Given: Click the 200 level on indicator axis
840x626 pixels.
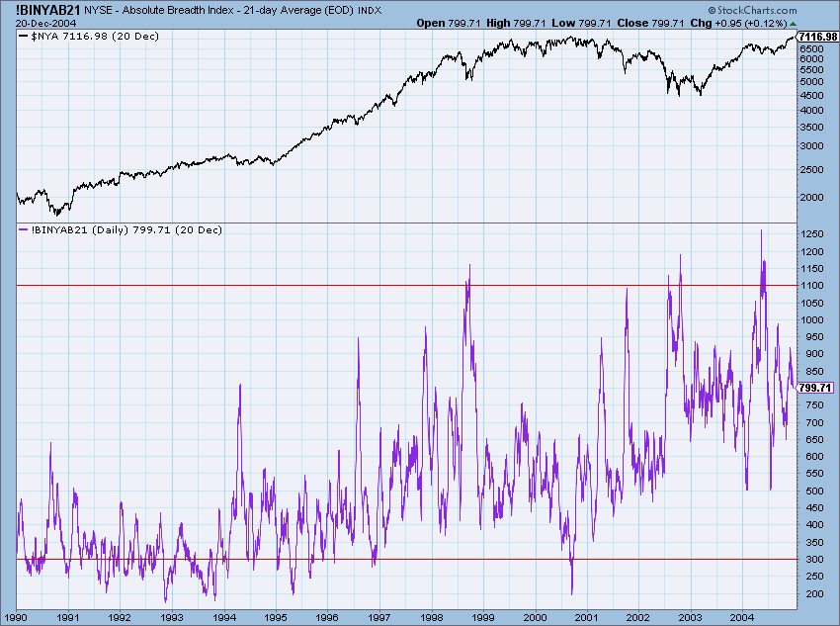Looking at the screenshot, I should click(815, 593).
